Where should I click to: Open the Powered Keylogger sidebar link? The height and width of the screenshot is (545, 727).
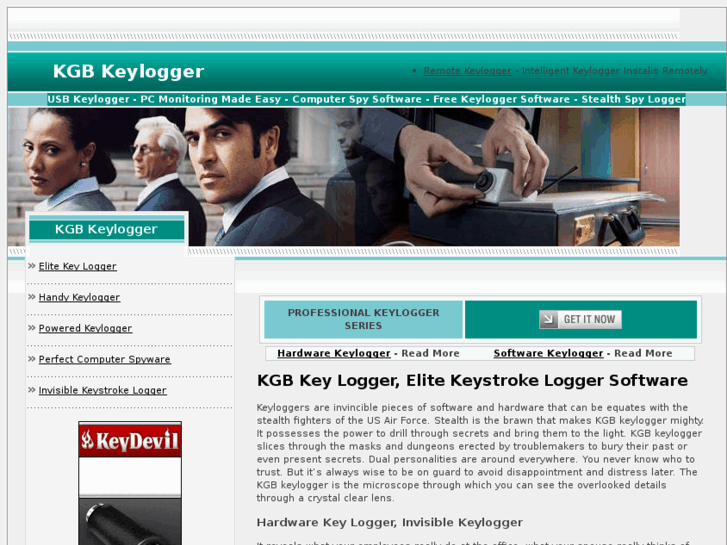85,328
